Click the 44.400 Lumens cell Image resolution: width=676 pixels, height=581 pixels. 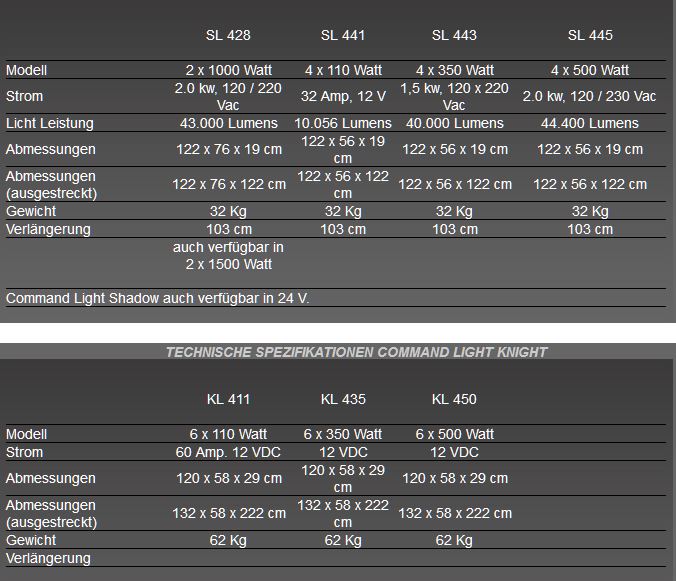pos(590,123)
